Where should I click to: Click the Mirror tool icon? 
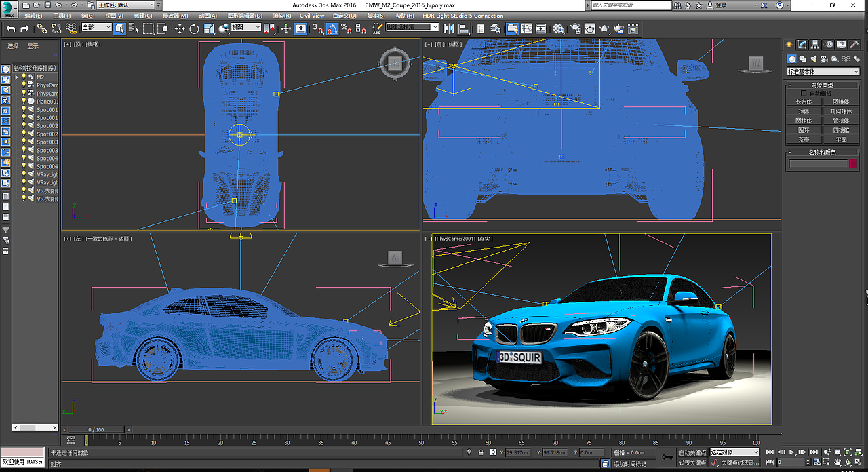(x=449, y=28)
